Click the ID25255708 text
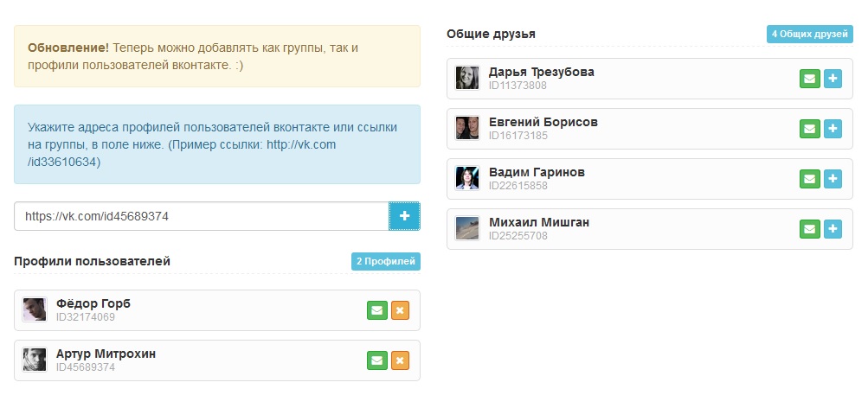The image size is (868, 408). click(x=518, y=236)
